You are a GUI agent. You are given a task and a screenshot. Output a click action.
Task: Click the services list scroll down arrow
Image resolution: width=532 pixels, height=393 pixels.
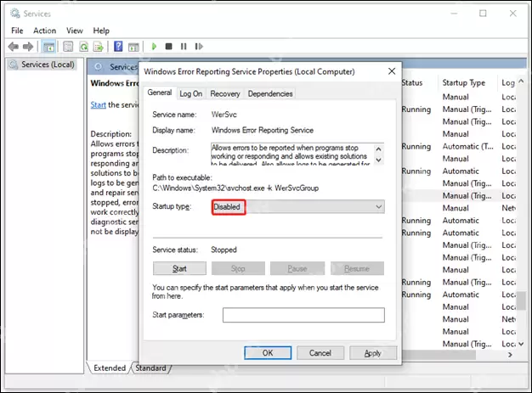pos(521,344)
